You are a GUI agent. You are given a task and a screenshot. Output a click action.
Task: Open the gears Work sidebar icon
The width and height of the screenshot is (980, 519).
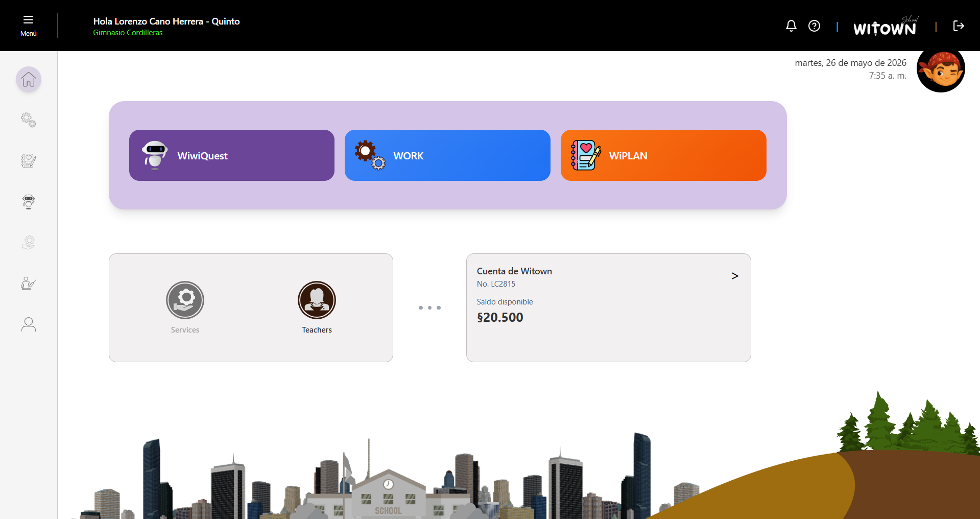point(29,120)
